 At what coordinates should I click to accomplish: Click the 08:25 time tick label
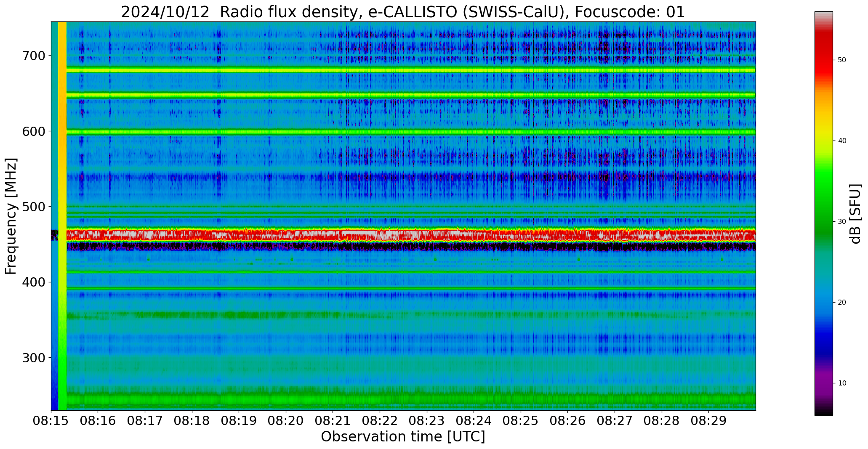coord(521,421)
